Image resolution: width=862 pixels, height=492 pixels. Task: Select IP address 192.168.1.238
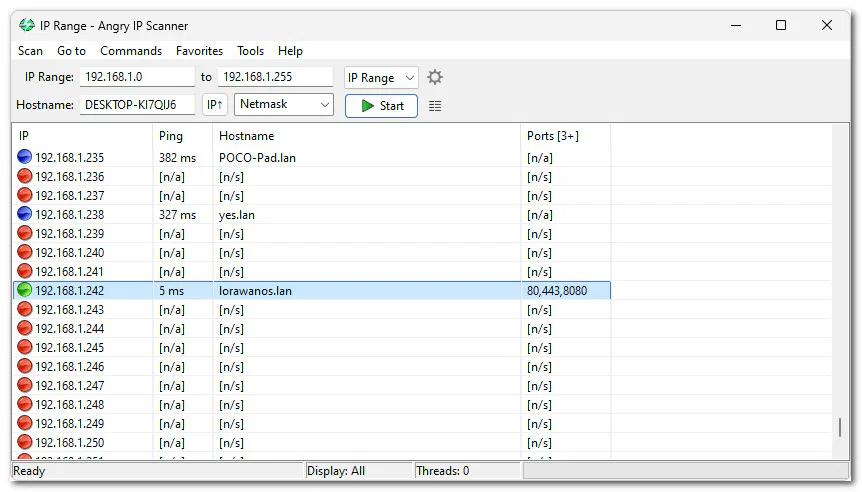(x=70, y=215)
